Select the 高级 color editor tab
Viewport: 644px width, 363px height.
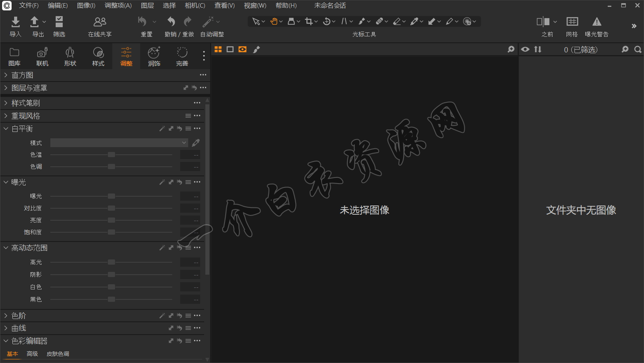pyautogui.click(x=32, y=354)
